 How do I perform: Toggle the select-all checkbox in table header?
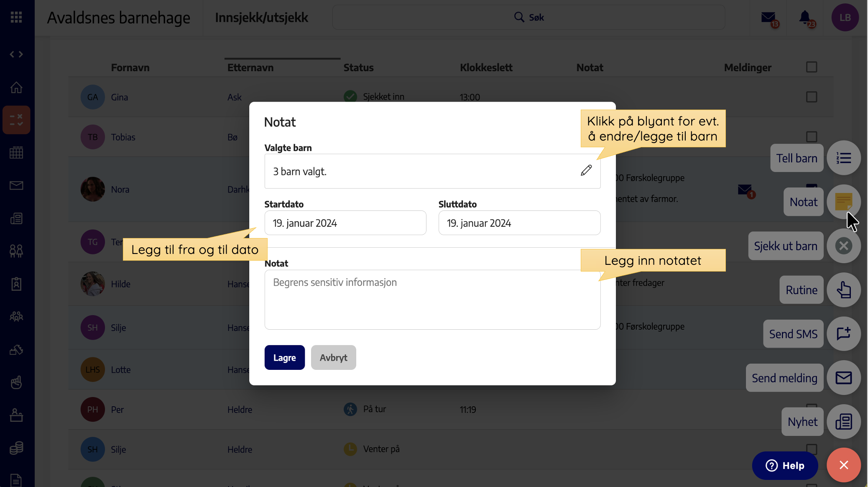pos(812,67)
